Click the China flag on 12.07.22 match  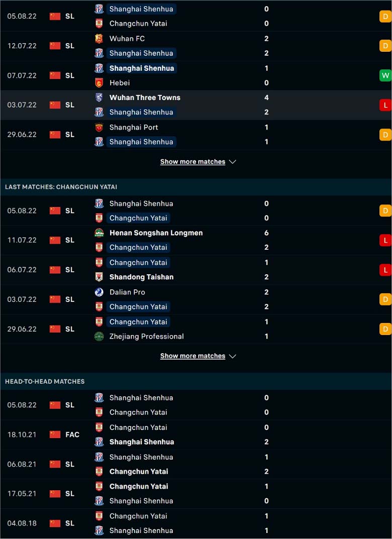55,46
